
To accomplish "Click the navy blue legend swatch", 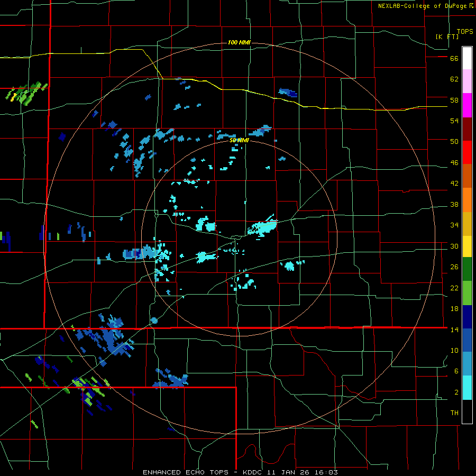I will (467, 317).
